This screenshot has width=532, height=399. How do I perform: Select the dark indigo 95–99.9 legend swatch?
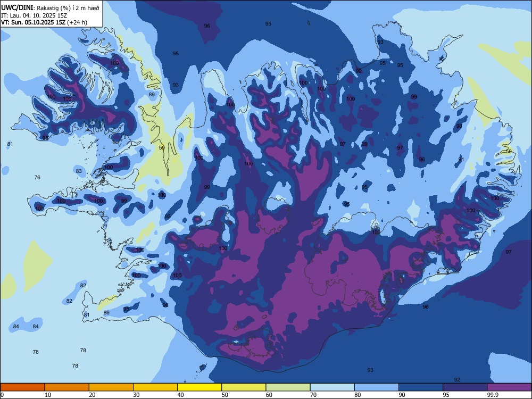[x=465, y=387]
